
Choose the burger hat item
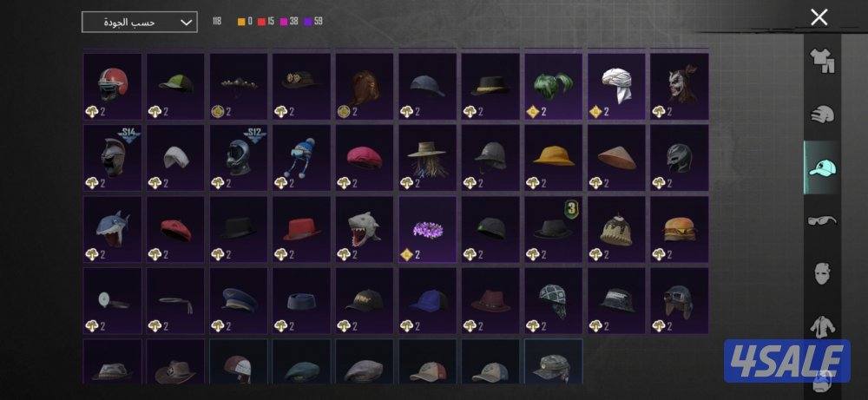(680, 229)
